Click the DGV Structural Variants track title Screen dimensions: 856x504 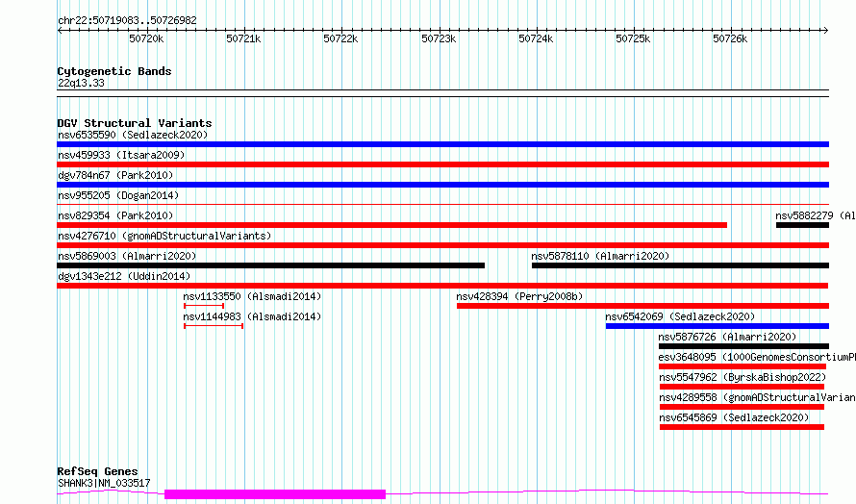tap(135, 123)
